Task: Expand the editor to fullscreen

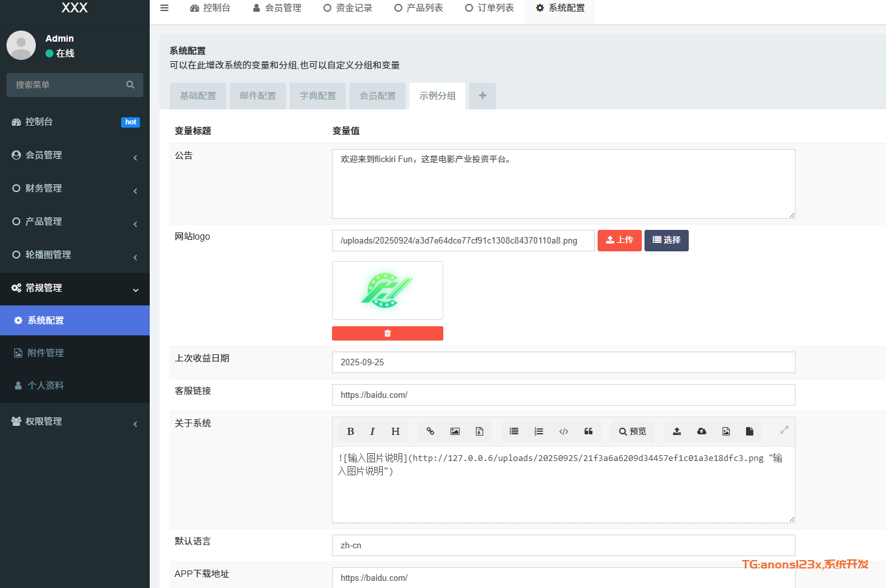Action: click(784, 430)
